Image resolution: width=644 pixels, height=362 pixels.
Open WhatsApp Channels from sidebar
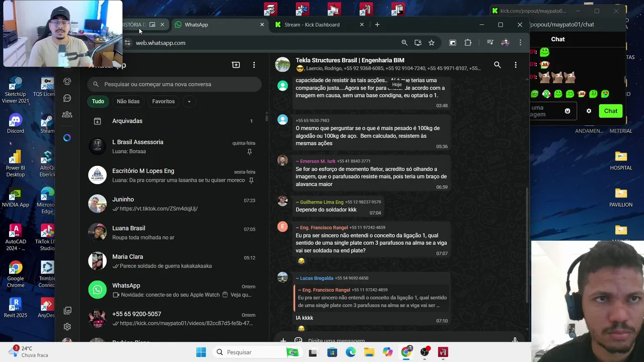point(67,98)
